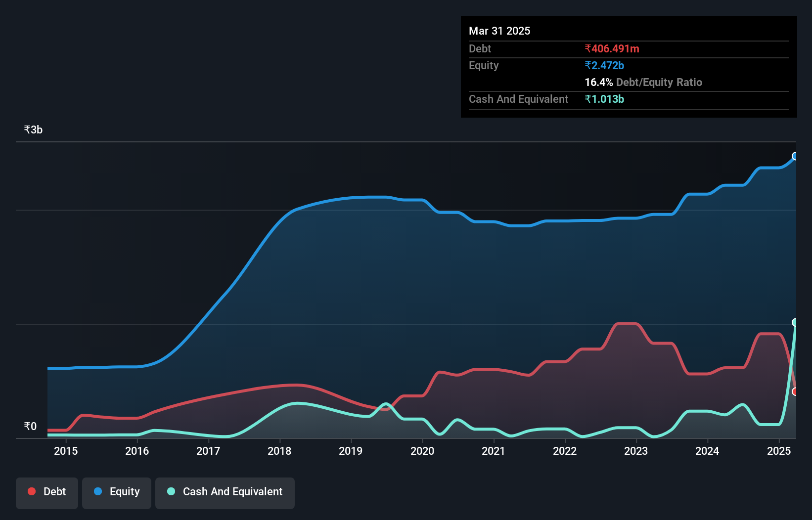
Task: Click the 16.4% Debt/Equity Ratio text
Action: point(643,82)
